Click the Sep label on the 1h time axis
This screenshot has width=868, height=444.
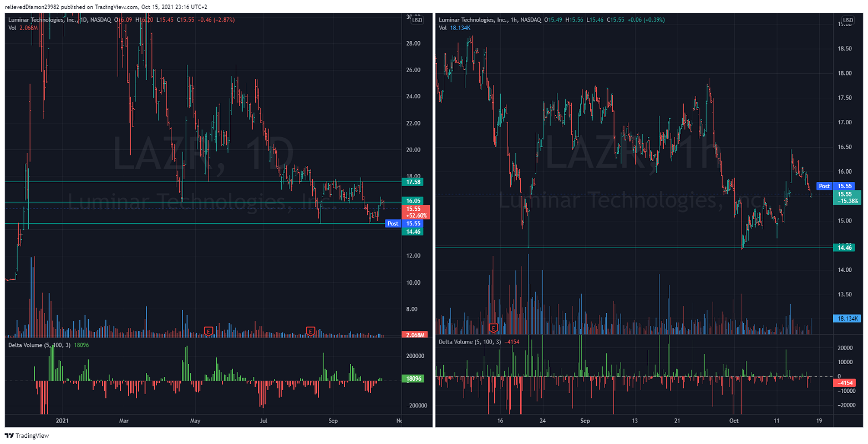point(585,421)
